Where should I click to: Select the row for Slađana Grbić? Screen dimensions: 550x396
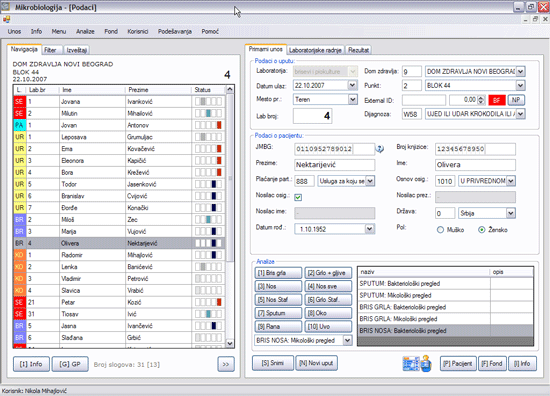point(119,337)
